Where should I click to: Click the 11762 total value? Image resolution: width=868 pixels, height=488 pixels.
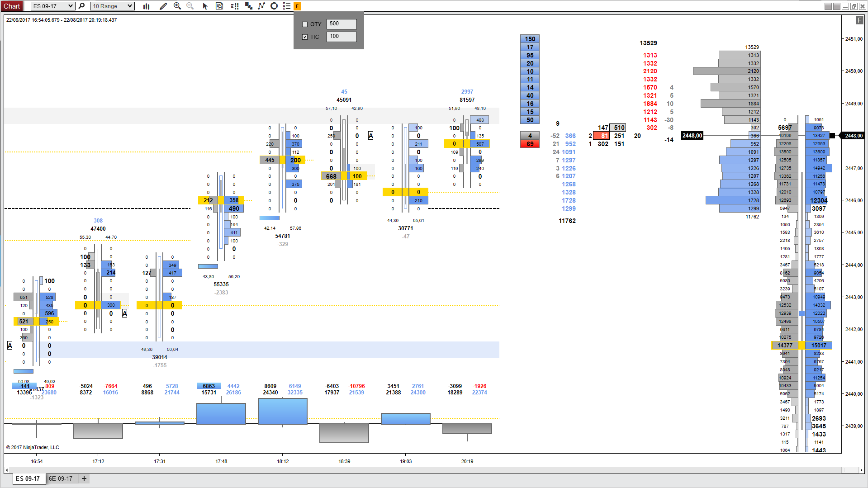(567, 221)
